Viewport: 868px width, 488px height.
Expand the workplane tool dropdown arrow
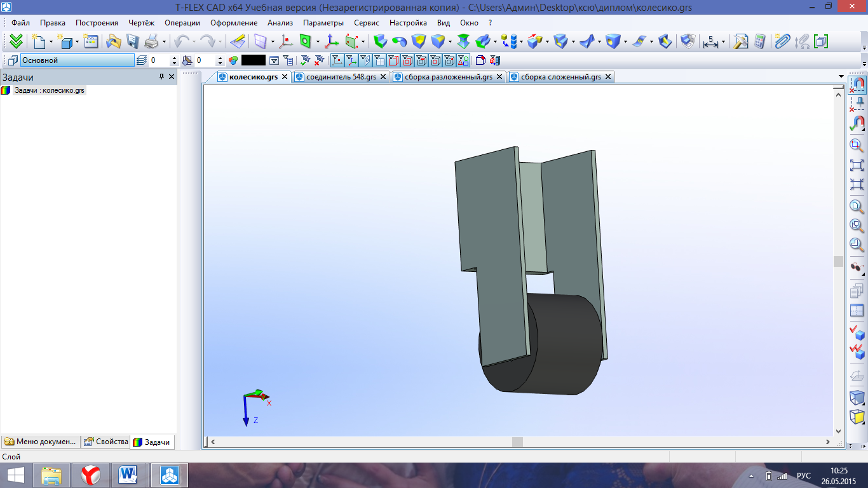[x=273, y=42]
